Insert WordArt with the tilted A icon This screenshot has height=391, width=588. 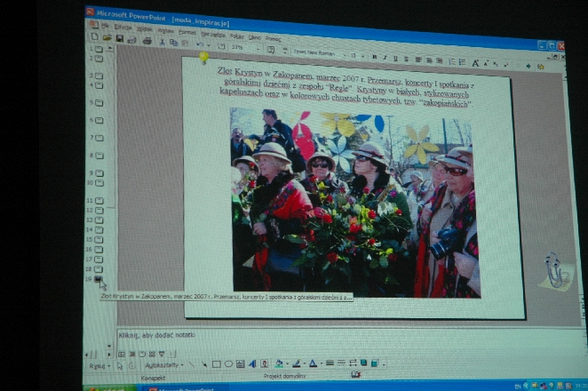tap(252, 363)
